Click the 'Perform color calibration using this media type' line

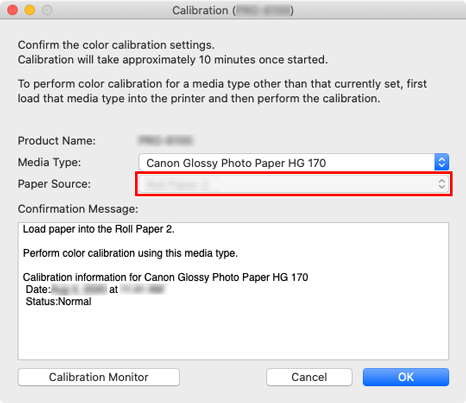(x=130, y=253)
